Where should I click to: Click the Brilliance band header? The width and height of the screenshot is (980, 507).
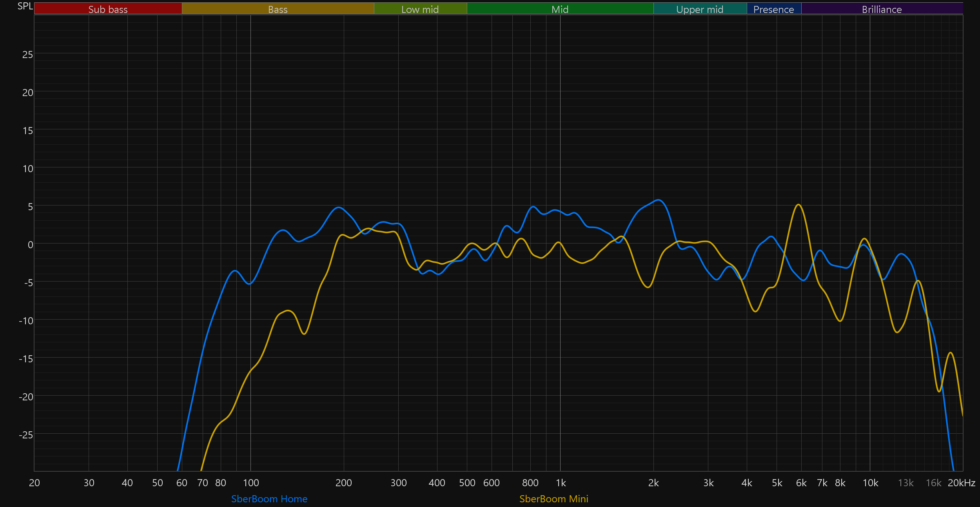(882, 9)
